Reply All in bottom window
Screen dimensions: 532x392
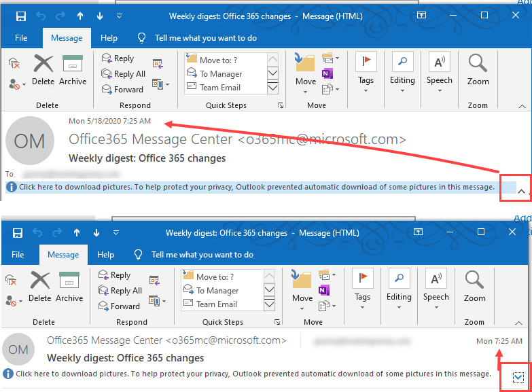pos(120,290)
